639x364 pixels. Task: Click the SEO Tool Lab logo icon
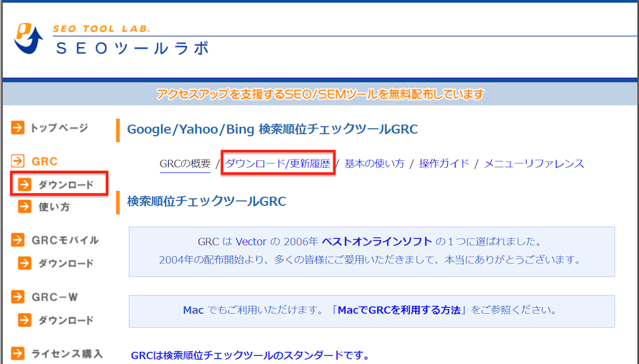[29, 39]
